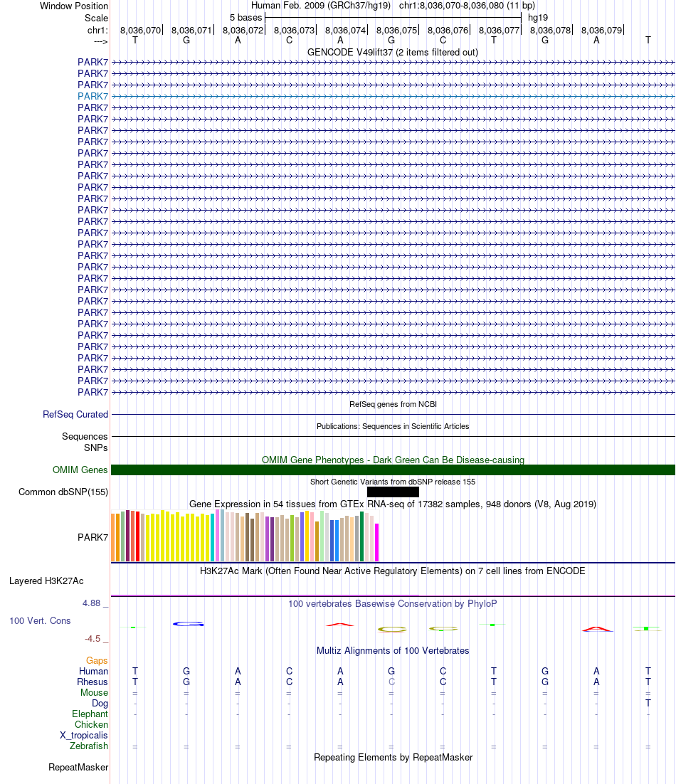Open Multiz Alignments of 100 Vertebrates title
This screenshot has height=784, width=676.
[393, 650]
